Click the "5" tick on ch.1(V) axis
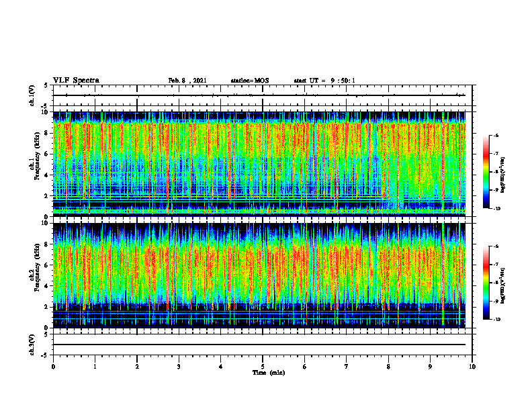Image resolution: width=532 pixels, height=411 pixels. (46, 85)
